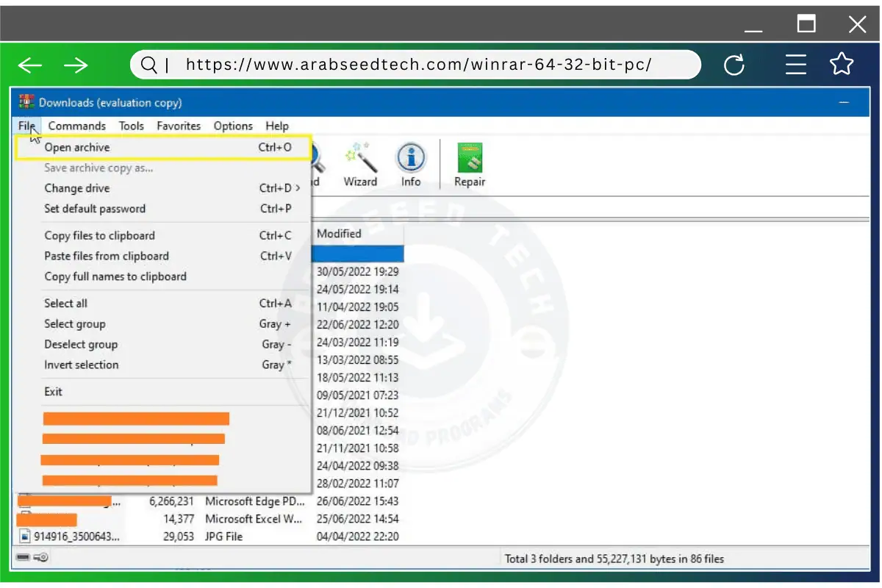Open the Options menu
882x588 pixels.
(x=233, y=126)
